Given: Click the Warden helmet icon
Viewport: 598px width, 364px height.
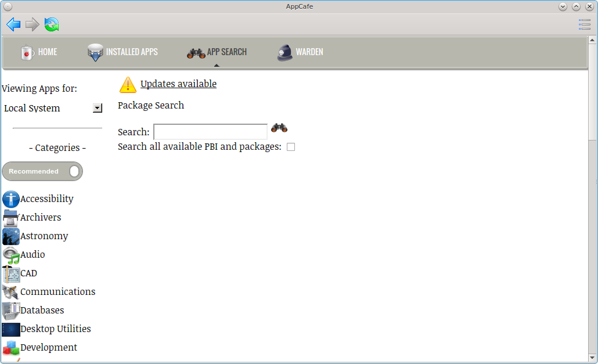Looking at the screenshot, I should click(x=284, y=53).
